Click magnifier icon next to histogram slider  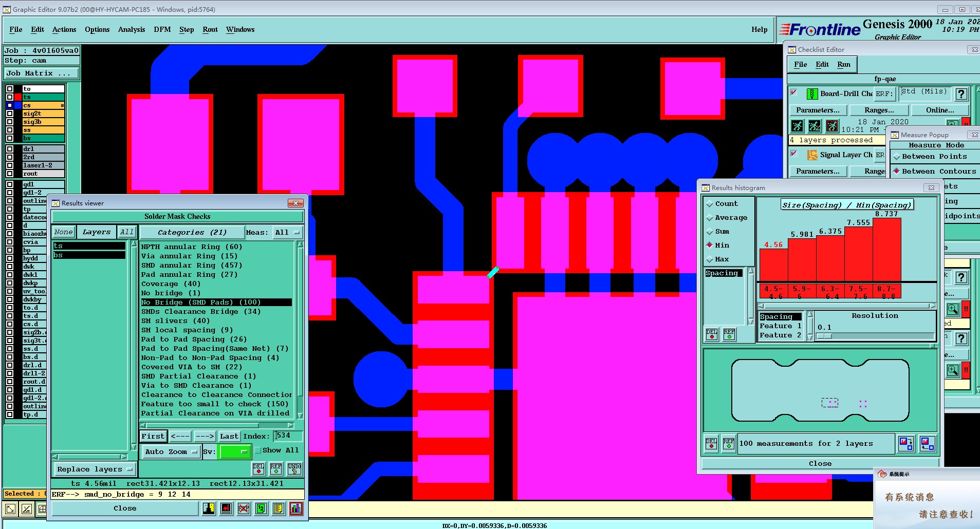(952, 309)
